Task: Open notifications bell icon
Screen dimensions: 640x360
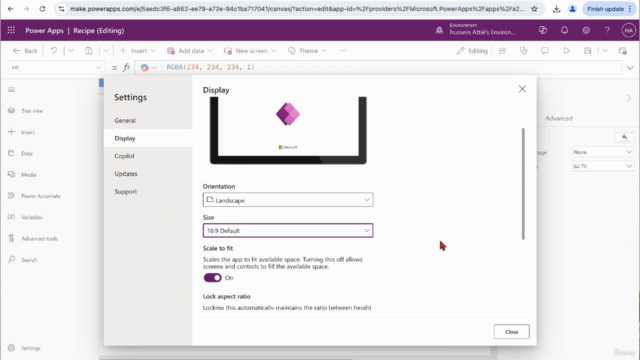Action: (x=564, y=30)
